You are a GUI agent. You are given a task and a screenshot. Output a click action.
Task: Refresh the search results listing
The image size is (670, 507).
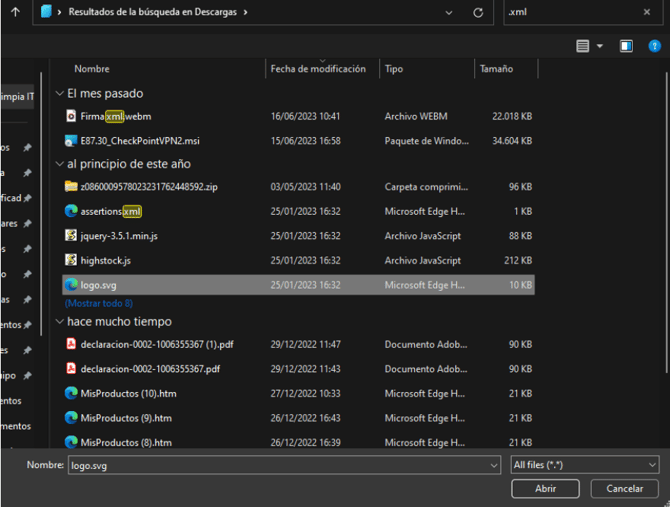pos(478,12)
